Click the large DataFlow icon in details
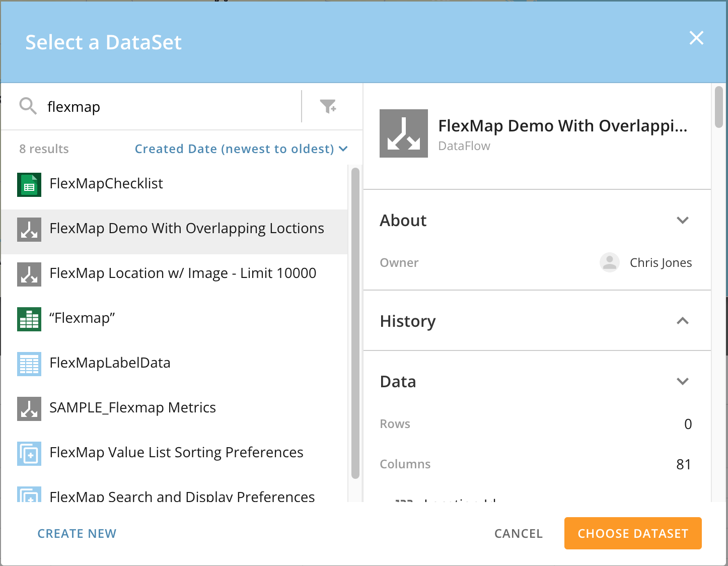The height and width of the screenshot is (566, 728). click(x=403, y=133)
